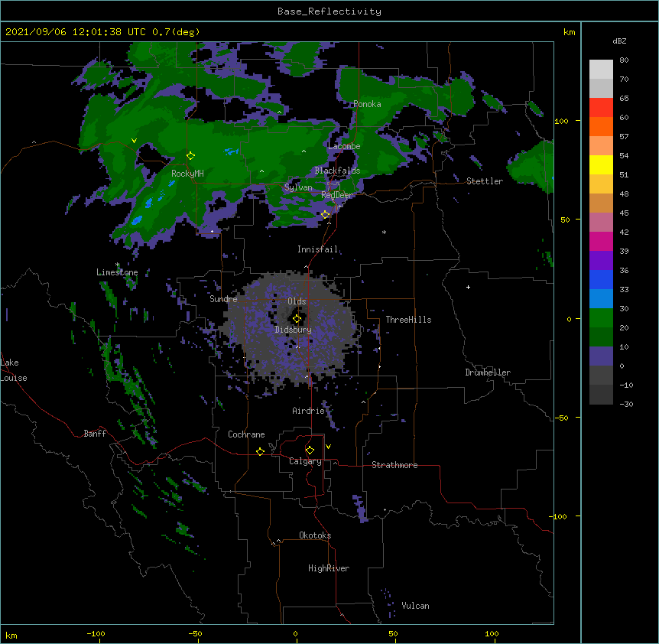Screen dimensions: 659x644
Task: Select the Banff label
Action: 95,434
